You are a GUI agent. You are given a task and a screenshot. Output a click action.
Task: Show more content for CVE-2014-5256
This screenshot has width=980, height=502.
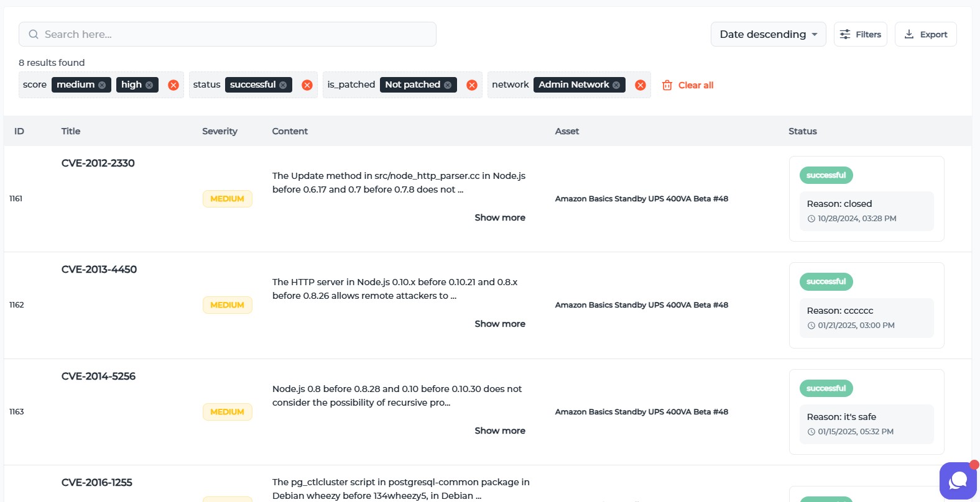pyautogui.click(x=500, y=431)
